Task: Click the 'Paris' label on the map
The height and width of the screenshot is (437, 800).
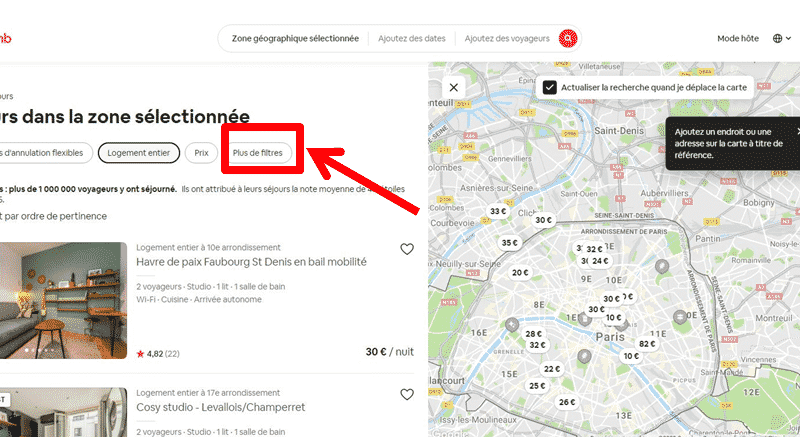Action: [610, 337]
